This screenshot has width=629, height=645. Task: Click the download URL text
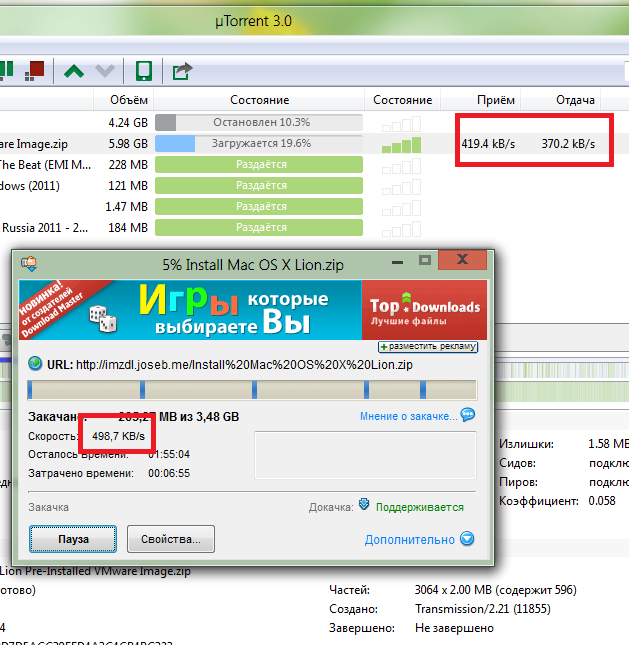(244, 364)
